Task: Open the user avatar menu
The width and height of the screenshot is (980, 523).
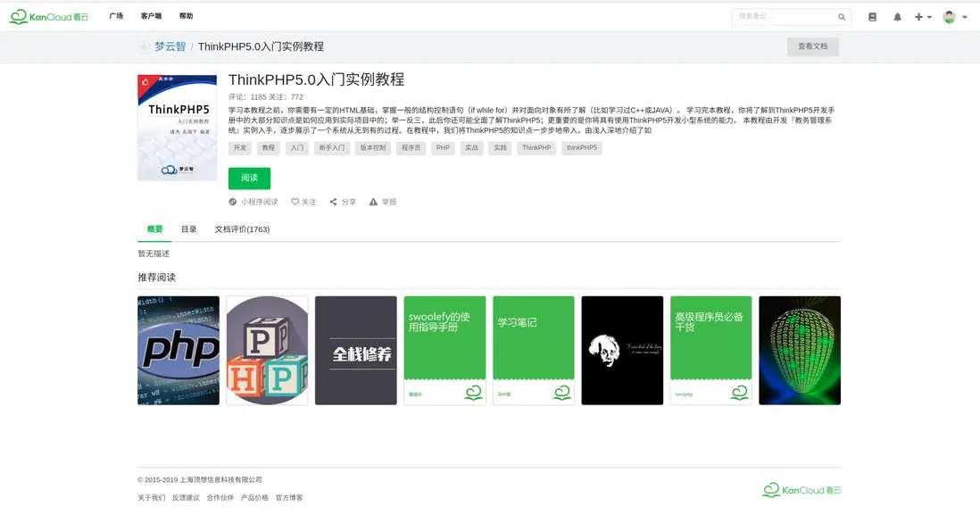Action: (955, 18)
